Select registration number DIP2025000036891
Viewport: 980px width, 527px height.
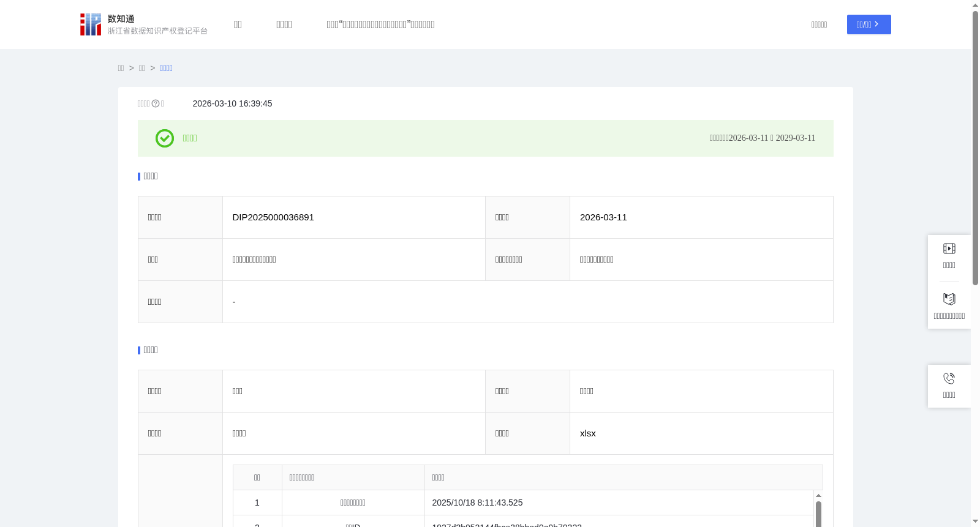[273, 217]
